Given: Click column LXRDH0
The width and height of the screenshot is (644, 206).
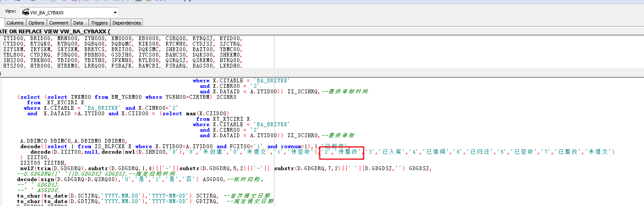Looking at the screenshot, I should 230,66.
